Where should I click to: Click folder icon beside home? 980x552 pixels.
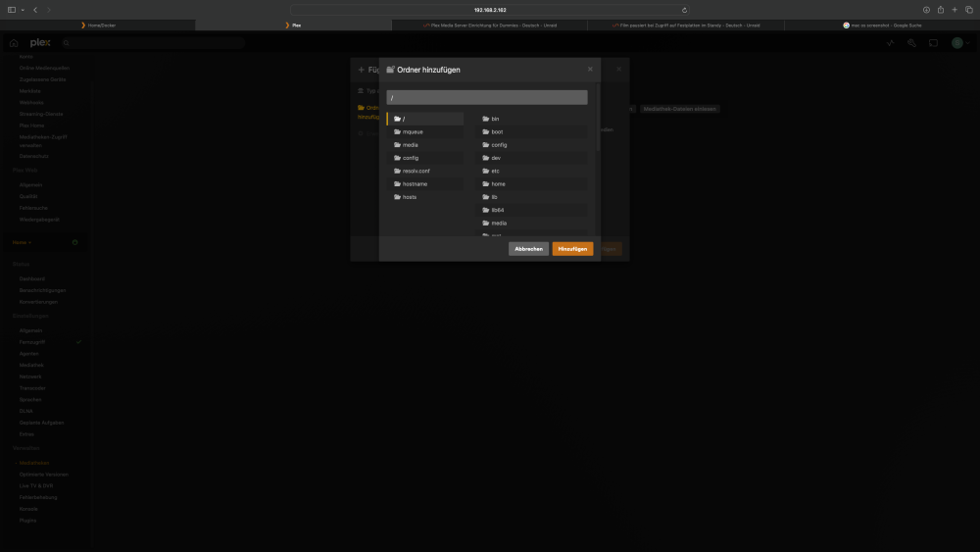tap(486, 183)
